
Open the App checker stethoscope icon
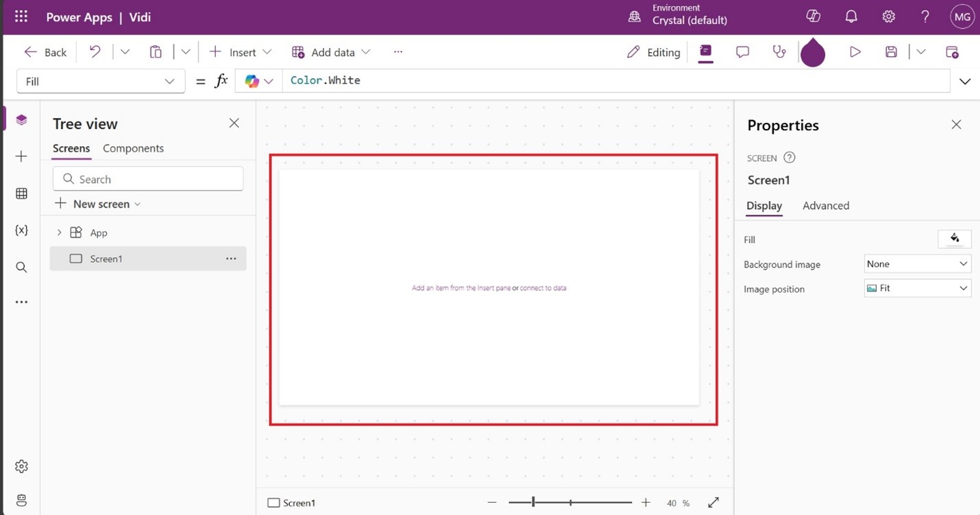[x=779, y=52]
